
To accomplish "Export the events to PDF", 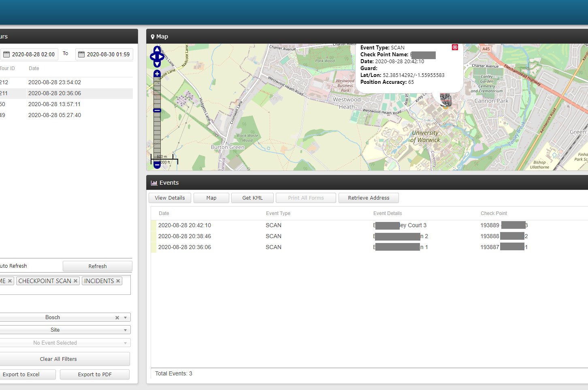I will 94,374.
